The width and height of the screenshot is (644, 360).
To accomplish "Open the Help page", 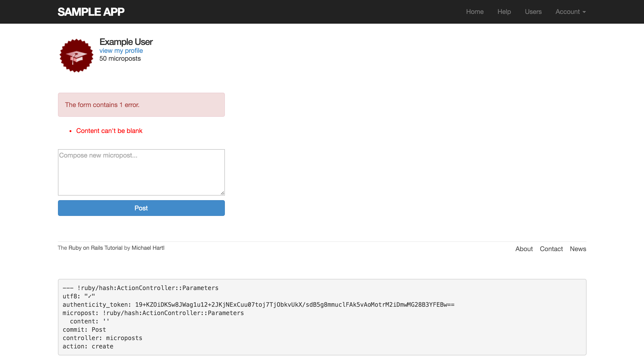I will (x=504, y=12).
